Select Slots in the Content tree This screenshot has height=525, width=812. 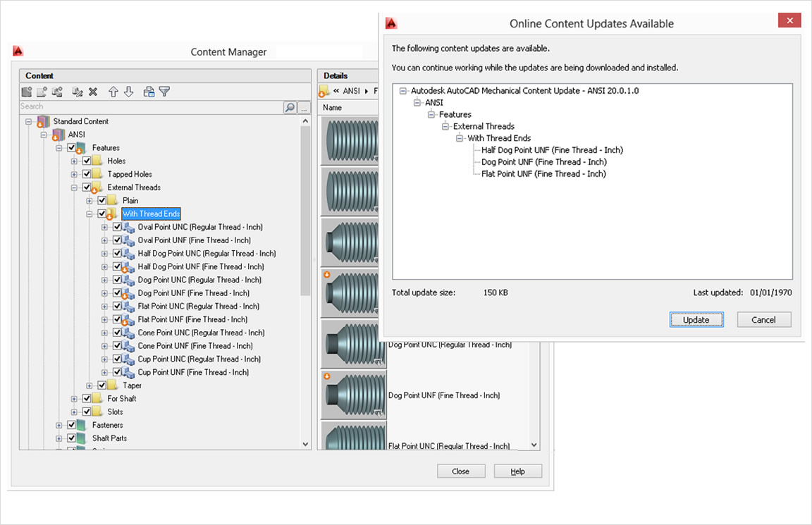point(116,412)
